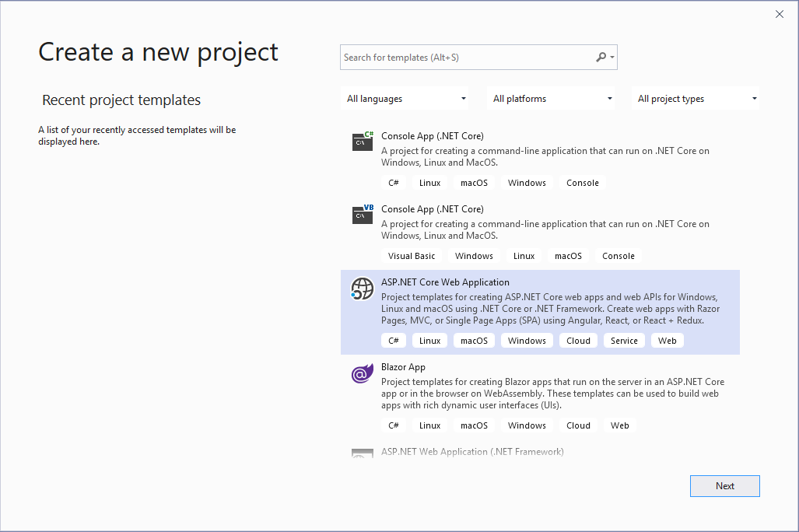Open the All project types dropdown
The image size is (799, 532).
pyautogui.click(x=697, y=98)
